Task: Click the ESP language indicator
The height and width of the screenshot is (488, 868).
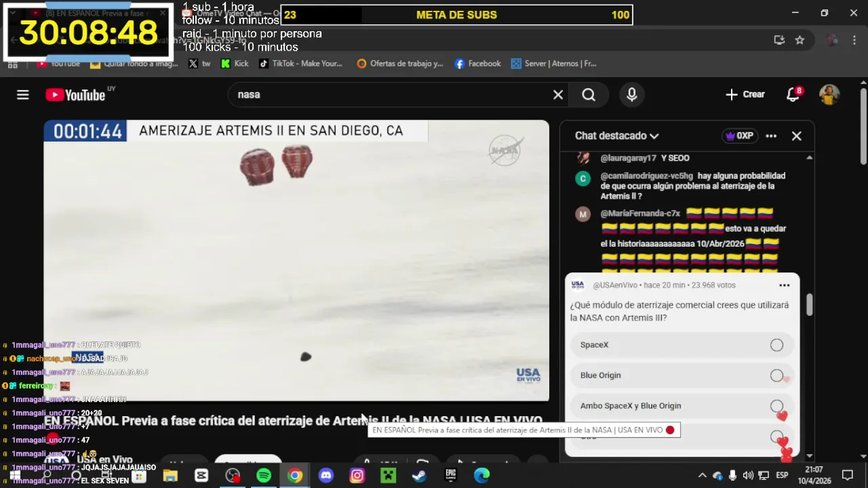Action: click(x=782, y=476)
